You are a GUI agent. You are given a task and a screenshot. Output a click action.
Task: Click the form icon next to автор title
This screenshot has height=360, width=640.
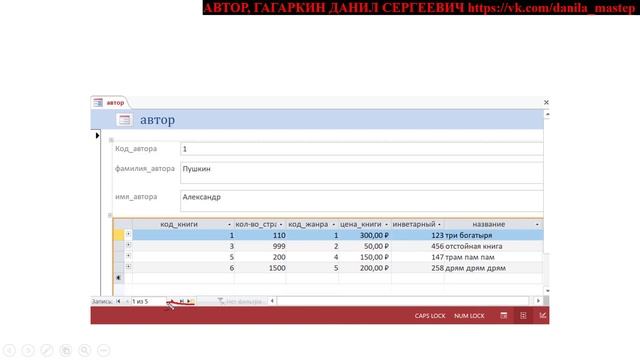(x=124, y=120)
